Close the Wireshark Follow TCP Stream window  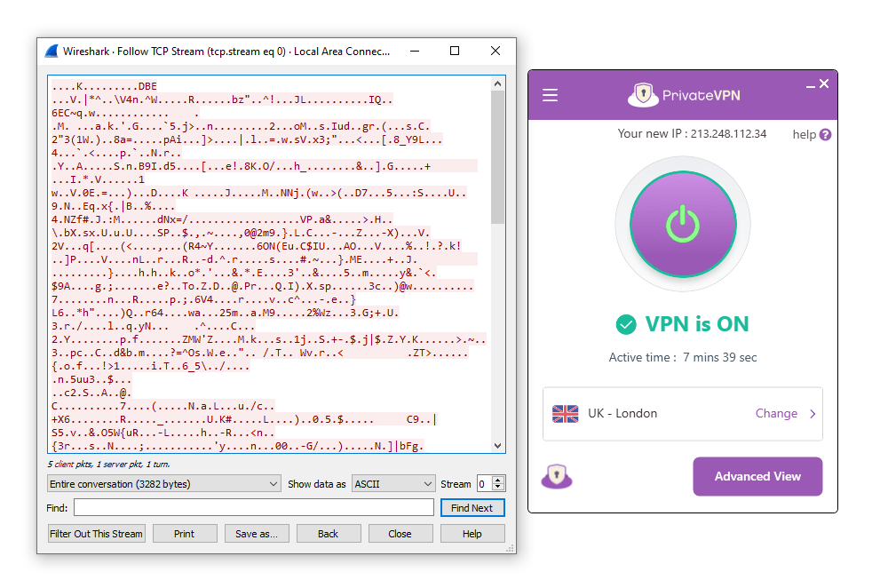(x=495, y=52)
